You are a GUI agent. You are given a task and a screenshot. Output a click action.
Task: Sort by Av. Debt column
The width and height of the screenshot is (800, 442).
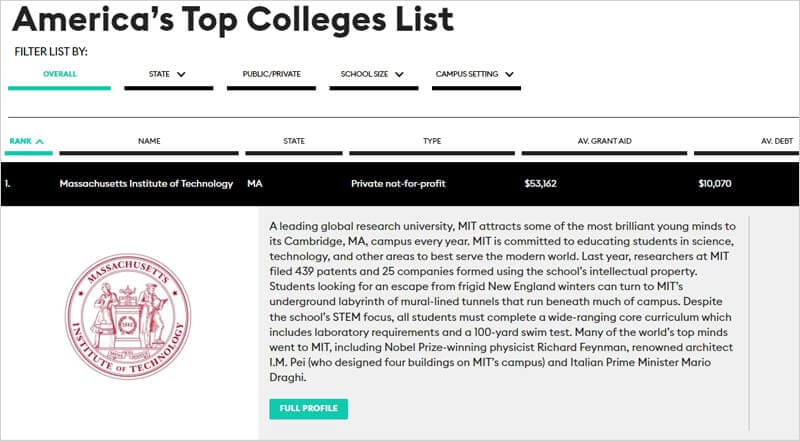[x=776, y=141]
